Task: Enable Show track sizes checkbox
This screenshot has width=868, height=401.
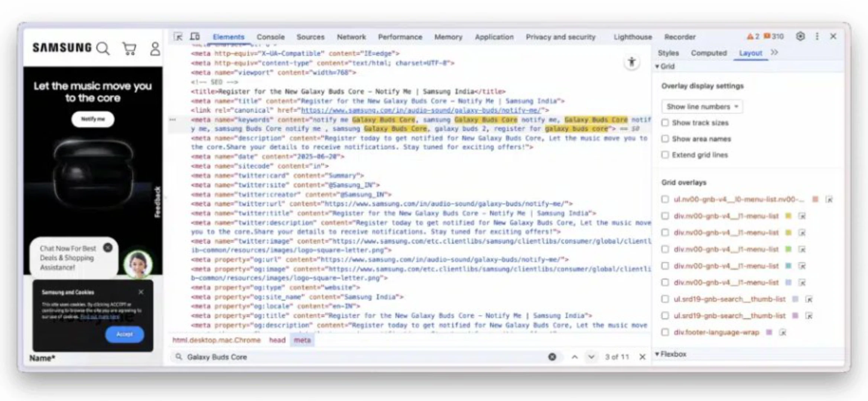Action: [665, 123]
